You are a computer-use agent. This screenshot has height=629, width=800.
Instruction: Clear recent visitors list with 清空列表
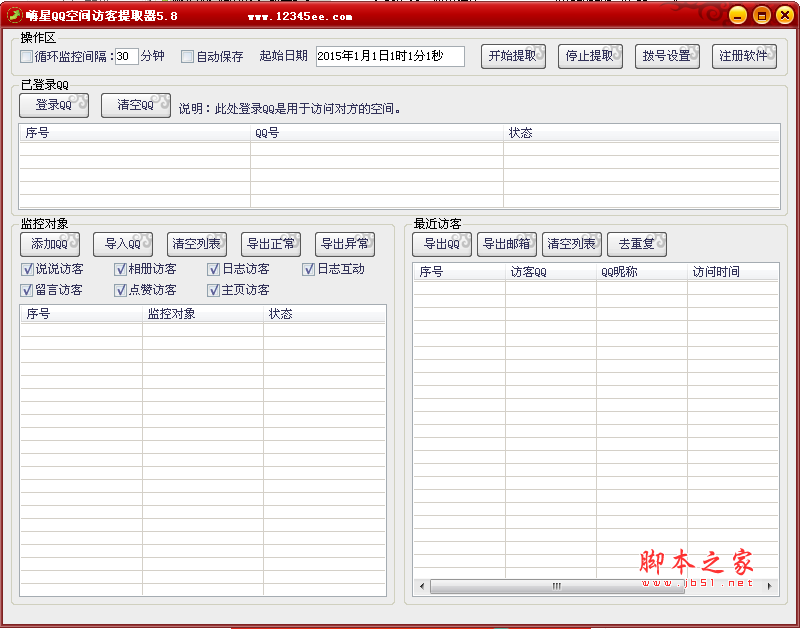572,244
